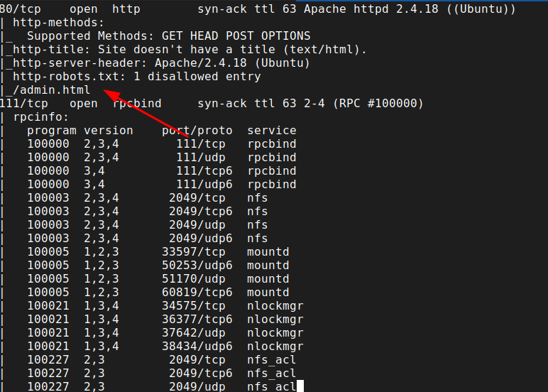
Task: Click '2049/udp' in the nfs row
Action: [x=197, y=225]
